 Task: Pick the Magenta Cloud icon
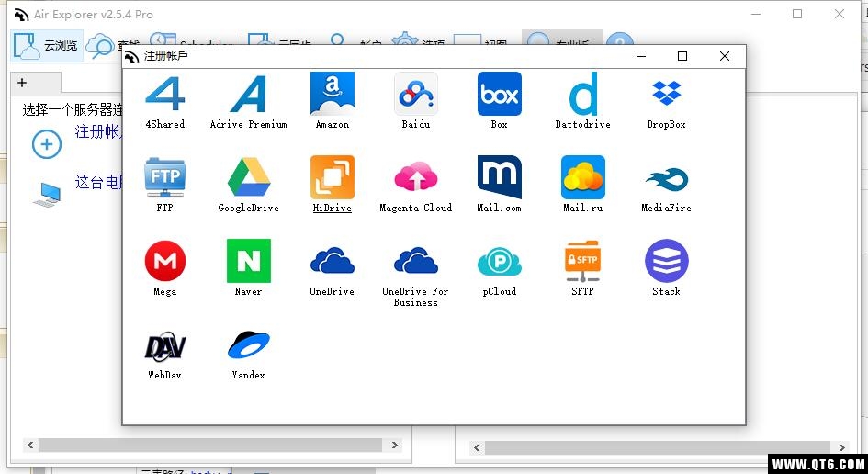[416, 177]
